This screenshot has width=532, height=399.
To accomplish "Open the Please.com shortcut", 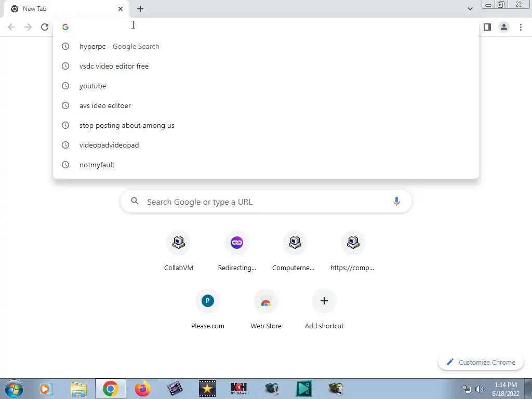I will click(208, 310).
